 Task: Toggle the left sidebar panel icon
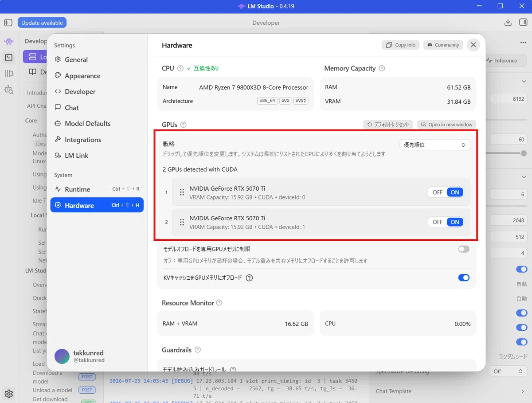coord(8,23)
